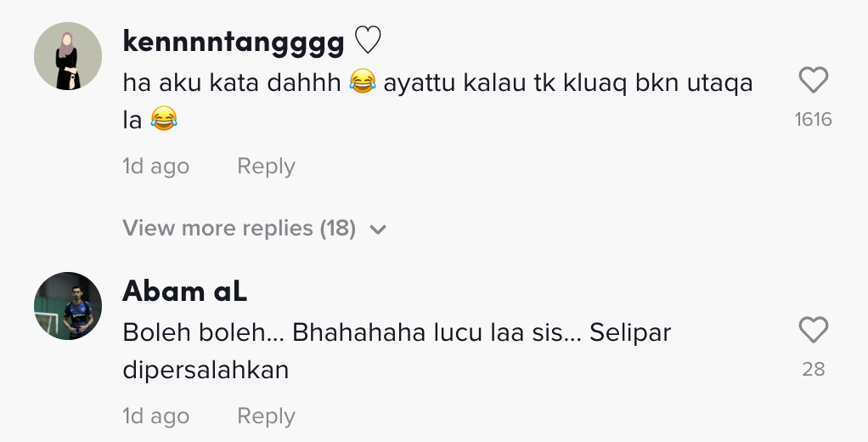Open the kennnntangggg username link
The width and height of the screenshot is (868, 442).
pos(233,42)
